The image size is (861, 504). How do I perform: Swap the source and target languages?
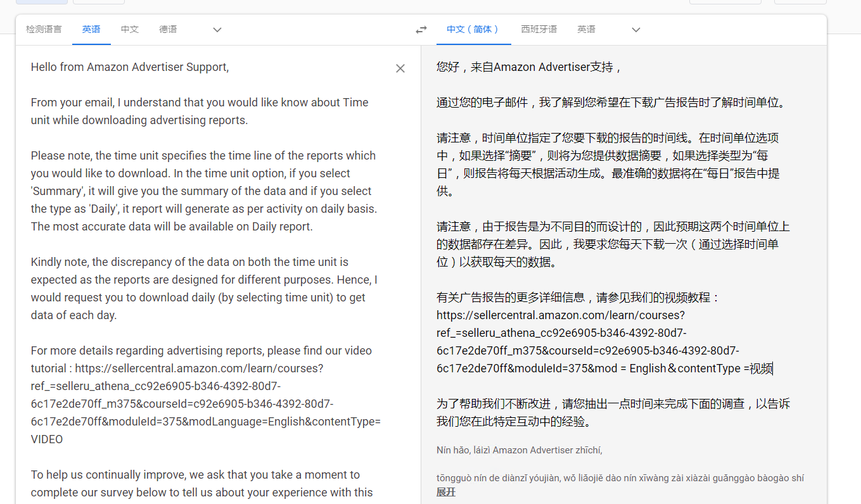point(421,30)
